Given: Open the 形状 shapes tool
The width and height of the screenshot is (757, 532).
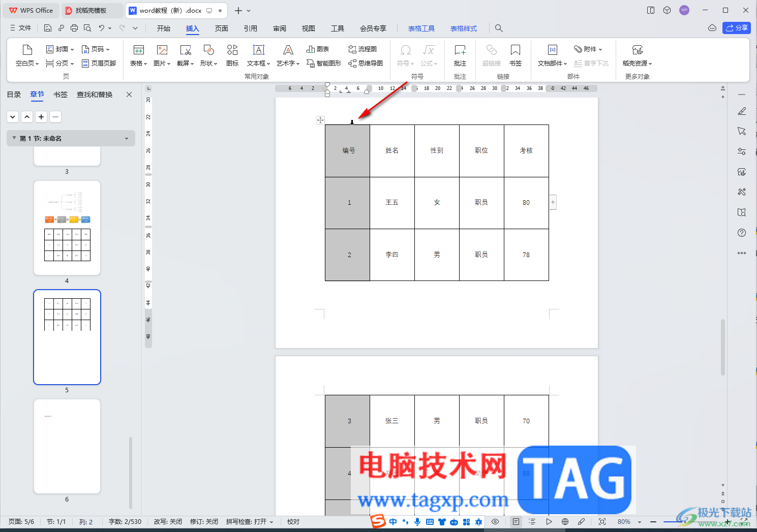Looking at the screenshot, I should click(x=208, y=55).
